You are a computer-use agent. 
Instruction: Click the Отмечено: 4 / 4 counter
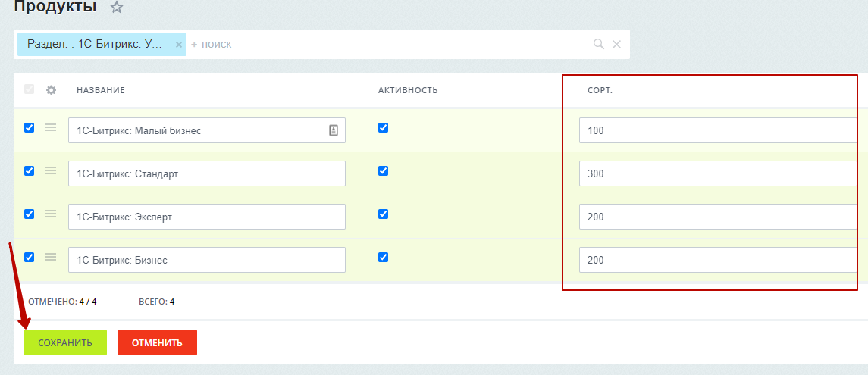[62, 302]
